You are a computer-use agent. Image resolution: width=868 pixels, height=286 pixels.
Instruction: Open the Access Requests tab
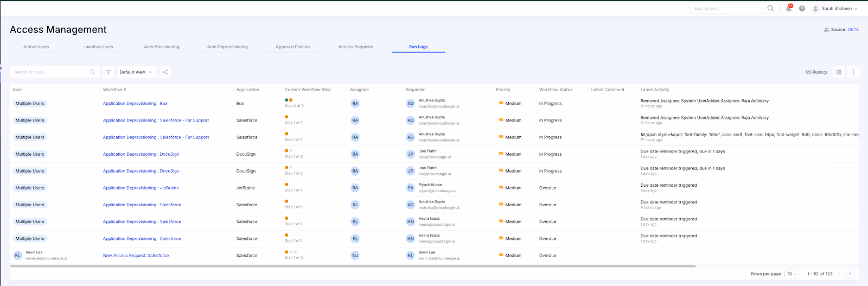click(356, 47)
